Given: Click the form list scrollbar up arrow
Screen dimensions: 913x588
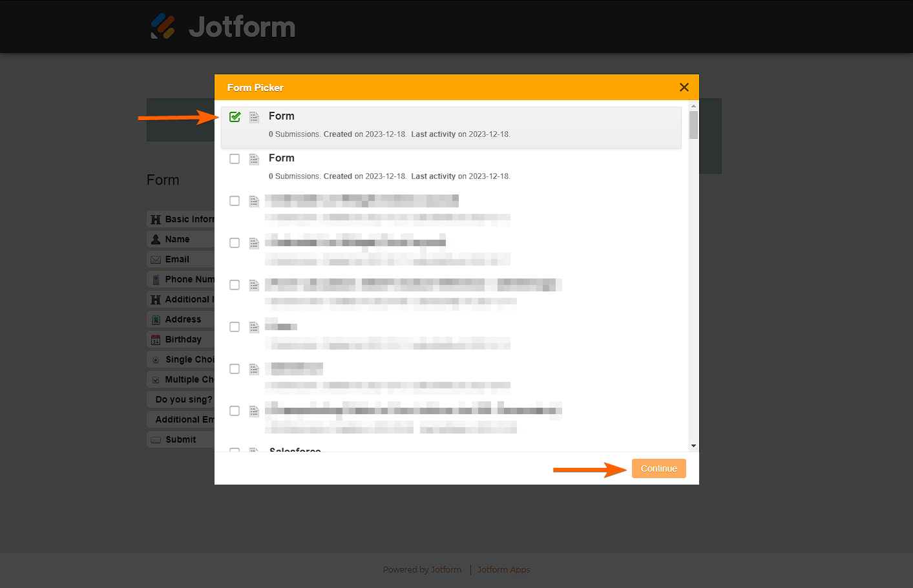Looking at the screenshot, I should click(x=693, y=105).
